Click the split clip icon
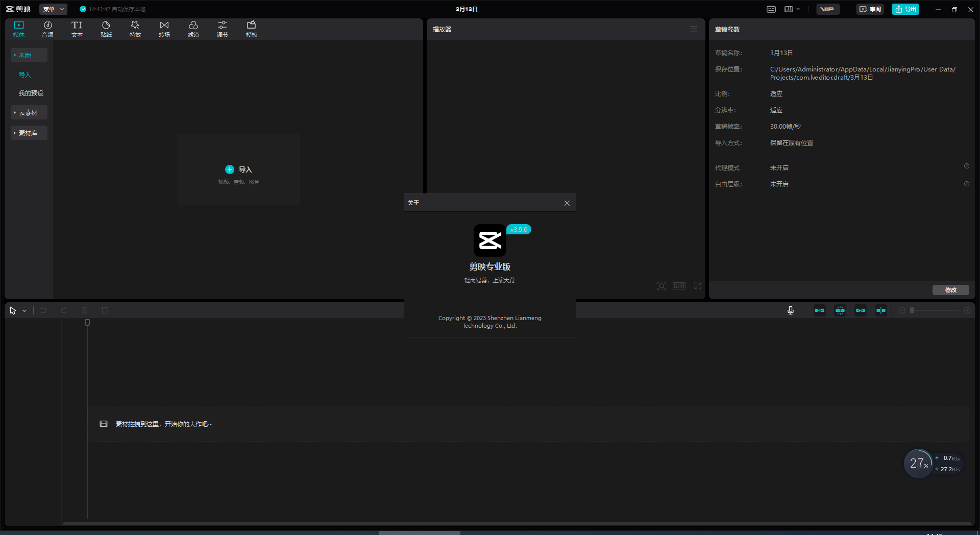 coord(84,310)
